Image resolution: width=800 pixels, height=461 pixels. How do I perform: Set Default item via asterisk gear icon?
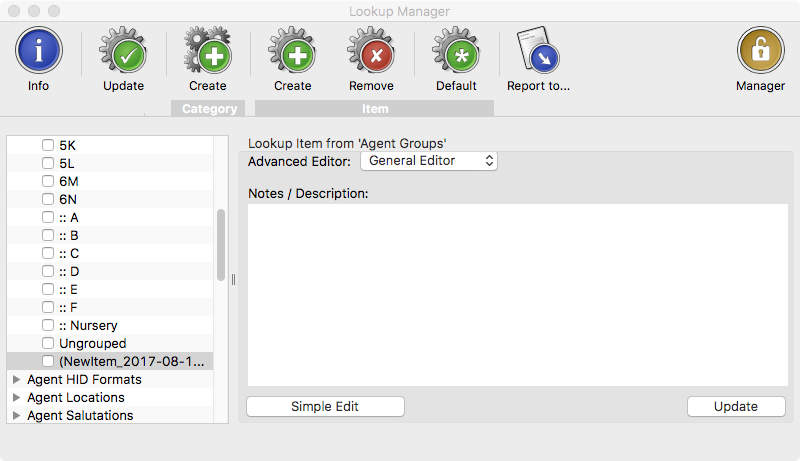pos(456,50)
